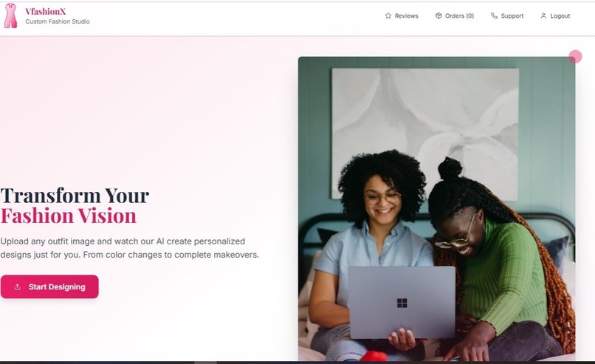Click the person icon beside Logout
Viewport: 595px width, 364px height.
click(x=543, y=16)
